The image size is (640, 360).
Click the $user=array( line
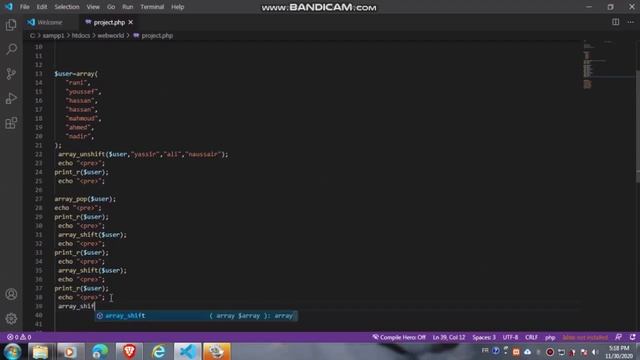pyautogui.click(x=76, y=74)
